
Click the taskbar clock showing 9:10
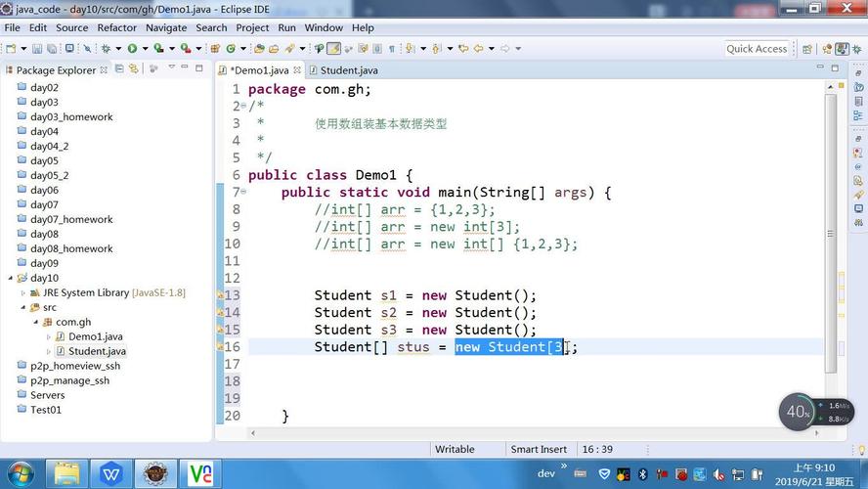tap(813, 474)
